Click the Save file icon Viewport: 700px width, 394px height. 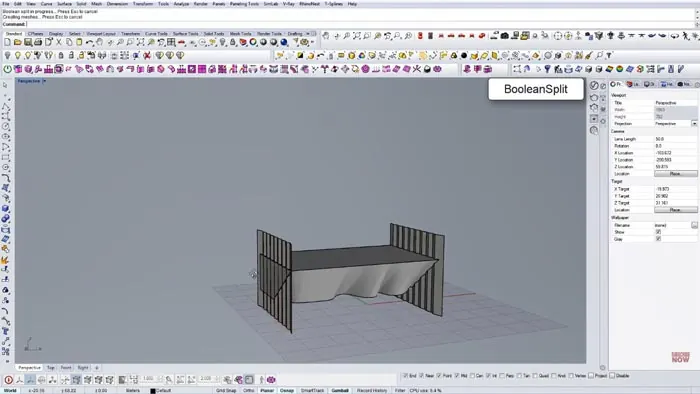tap(28, 42)
